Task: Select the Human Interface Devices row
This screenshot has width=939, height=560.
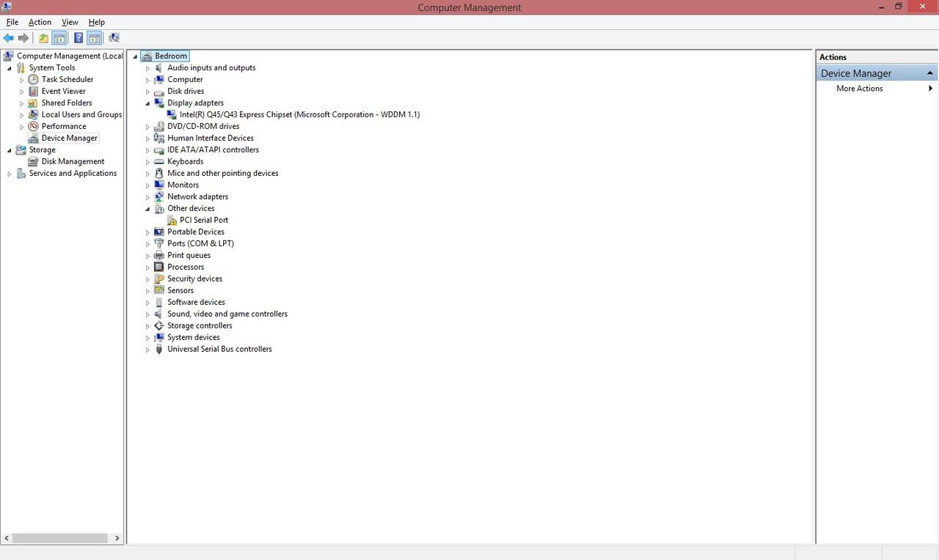Action: click(x=211, y=138)
